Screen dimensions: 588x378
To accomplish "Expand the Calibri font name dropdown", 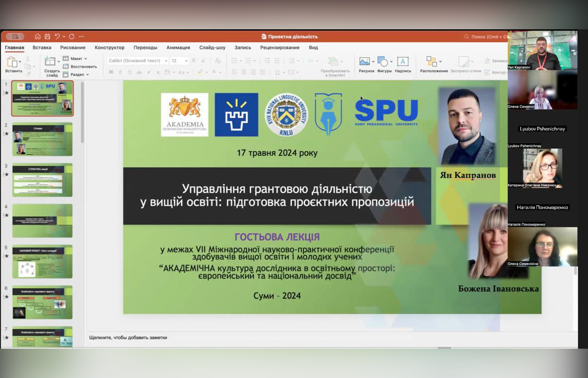I will [165, 61].
